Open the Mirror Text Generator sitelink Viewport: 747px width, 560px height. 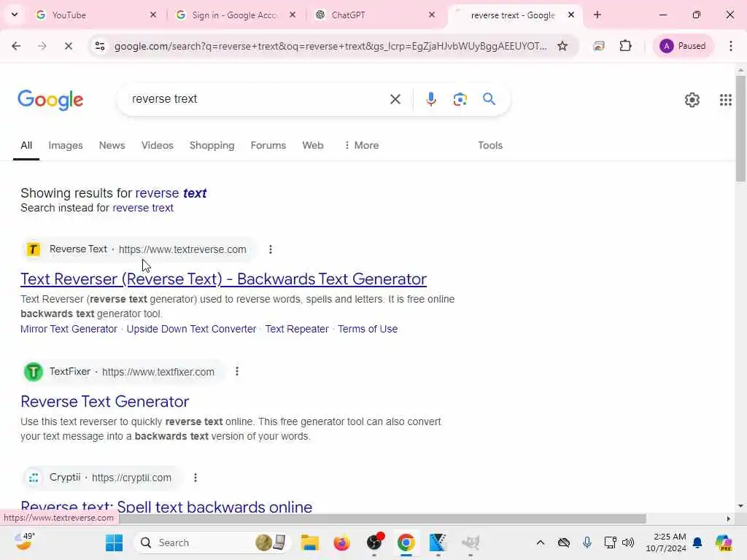pos(69,329)
